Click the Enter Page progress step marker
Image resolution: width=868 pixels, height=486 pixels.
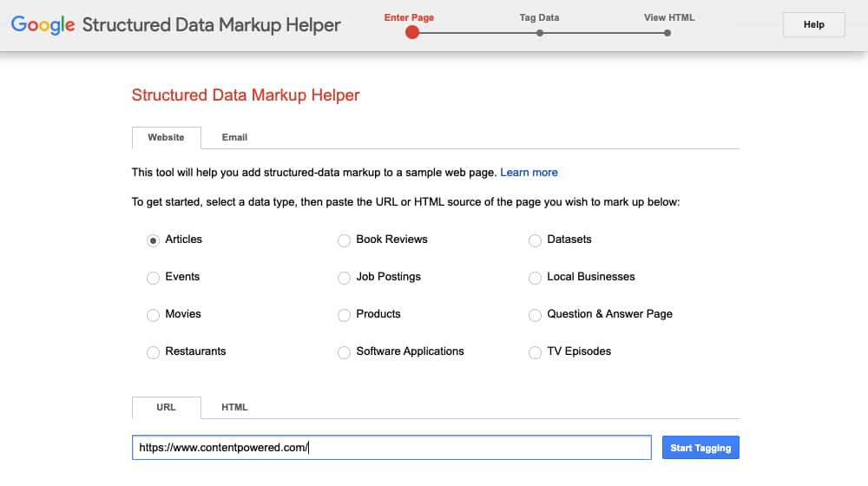tap(411, 33)
